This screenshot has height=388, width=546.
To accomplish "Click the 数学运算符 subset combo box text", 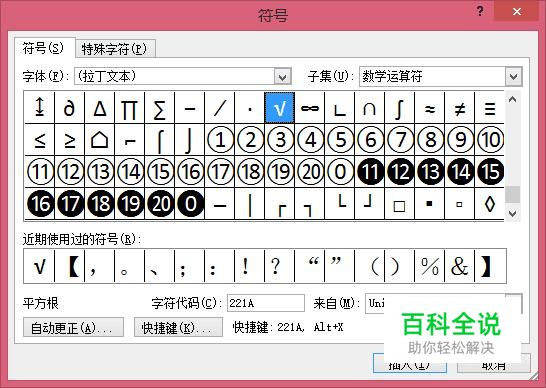I will pyautogui.click(x=392, y=76).
